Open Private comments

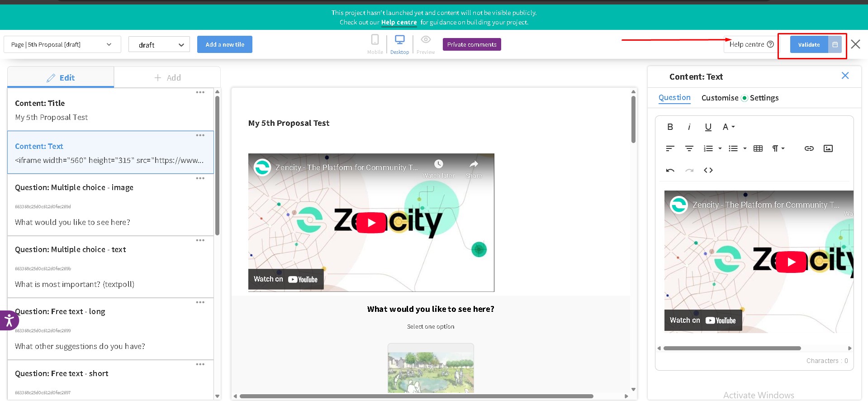click(472, 44)
